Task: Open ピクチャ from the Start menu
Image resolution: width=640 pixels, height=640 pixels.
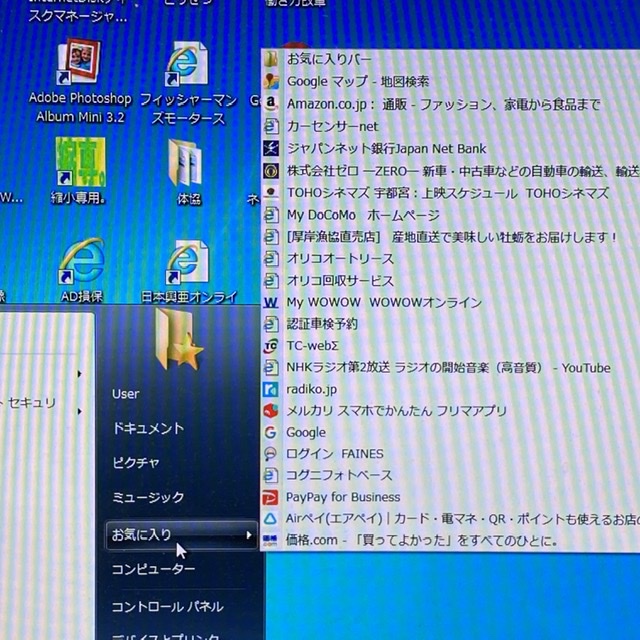Action: click(x=136, y=462)
